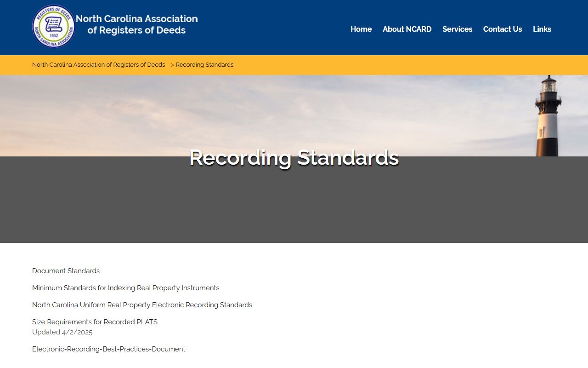Open the Links menu item
This screenshot has height=368, width=588.
pos(542,29)
